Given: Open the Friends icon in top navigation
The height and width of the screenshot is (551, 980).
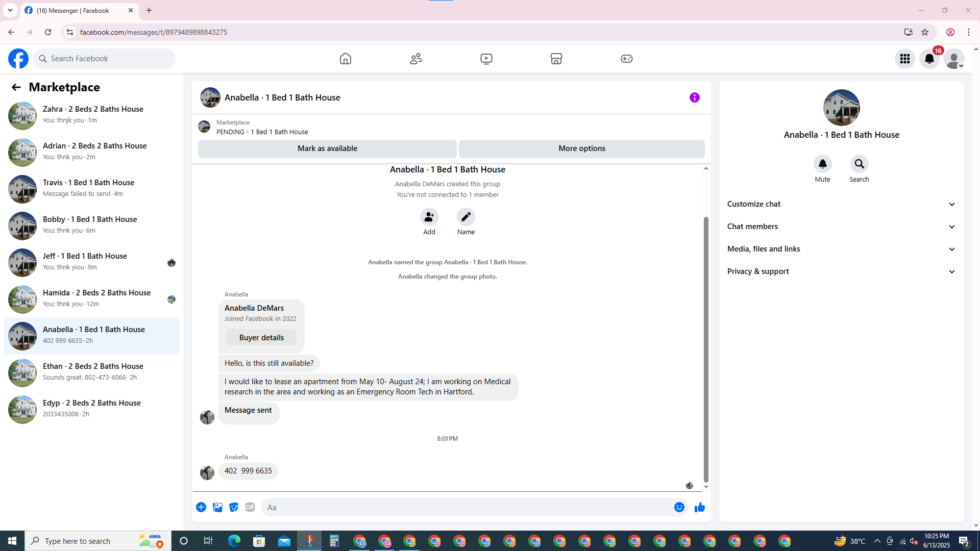Looking at the screenshot, I should coord(416,59).
